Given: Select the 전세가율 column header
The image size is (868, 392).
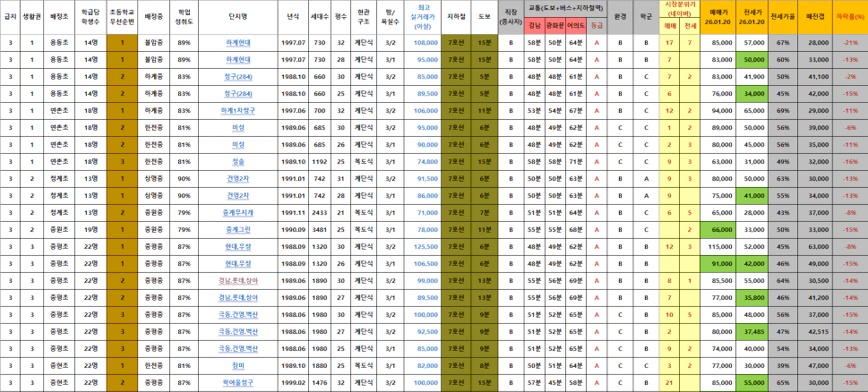Looking at the screenshot, I should coord(783,17).
